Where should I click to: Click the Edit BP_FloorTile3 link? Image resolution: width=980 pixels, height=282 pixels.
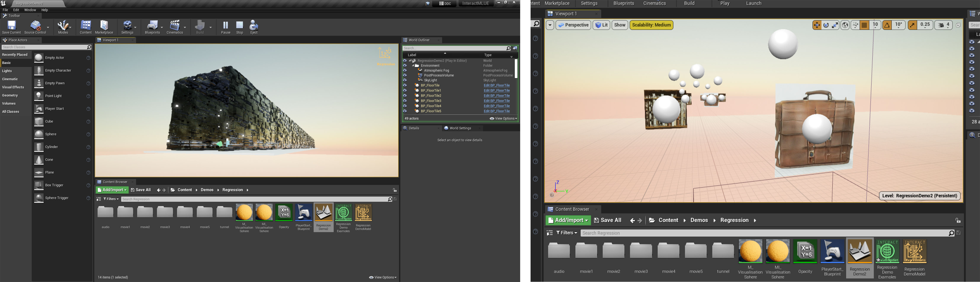tap(496, 101)
